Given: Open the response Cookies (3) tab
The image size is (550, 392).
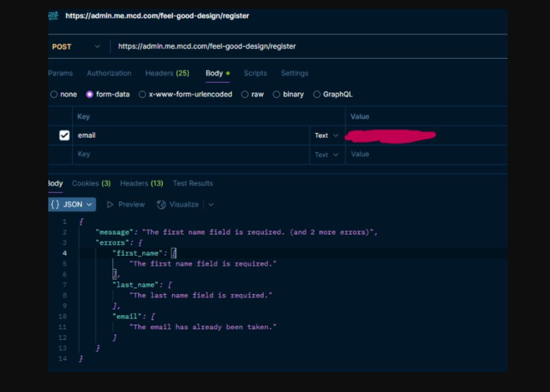Looking at the screenshot, I should tap(91, 184).
